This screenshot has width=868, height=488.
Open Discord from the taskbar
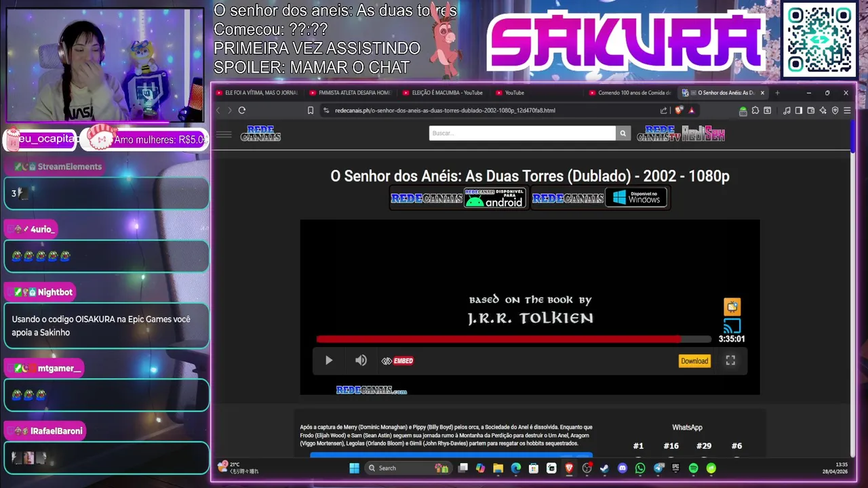tap(623, 468)
